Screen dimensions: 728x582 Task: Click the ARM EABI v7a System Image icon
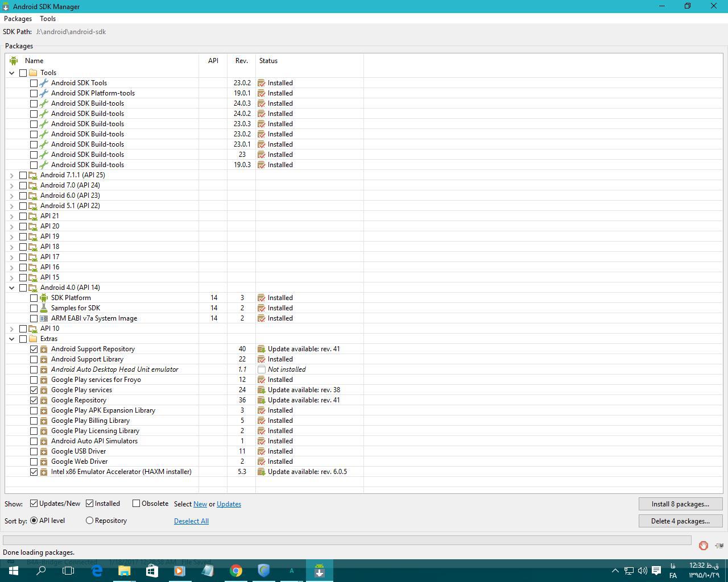click(44, 318)
